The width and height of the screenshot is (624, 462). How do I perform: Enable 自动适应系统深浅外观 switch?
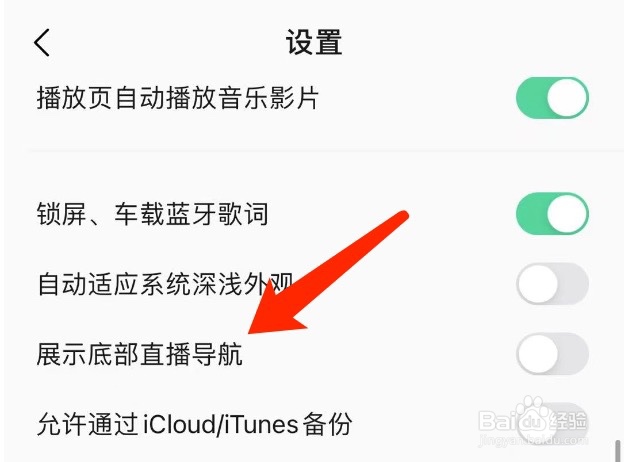click(552, 284)
